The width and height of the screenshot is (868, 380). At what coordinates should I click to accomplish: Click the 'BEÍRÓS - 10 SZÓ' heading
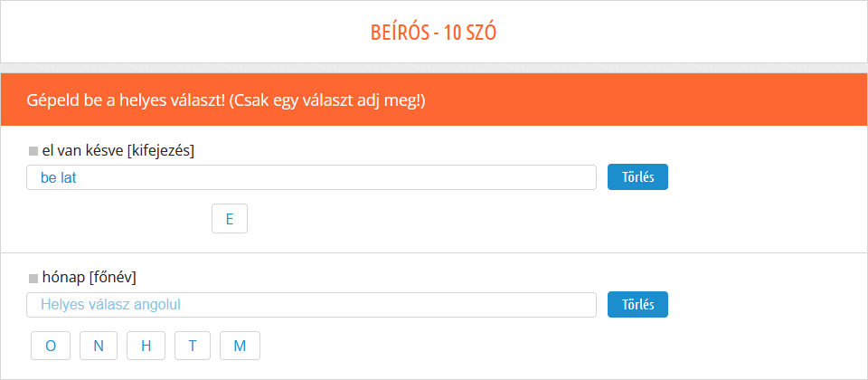[434, 33]
